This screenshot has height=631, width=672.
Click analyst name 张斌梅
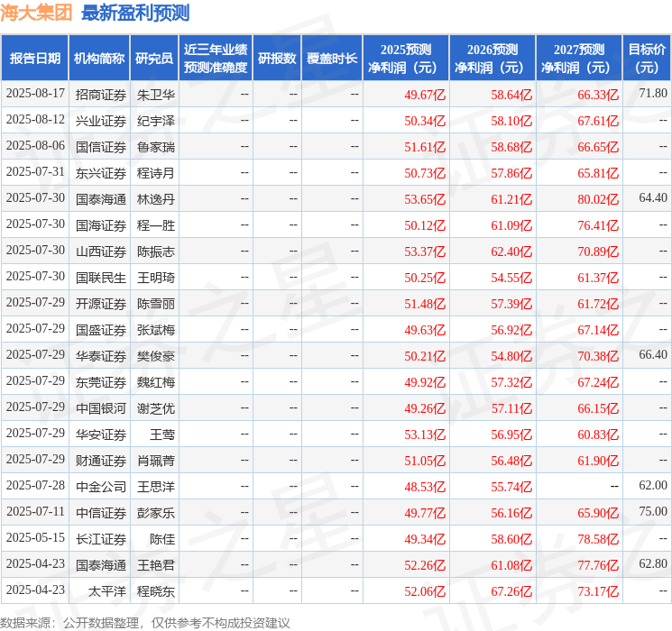pos(155,330)
